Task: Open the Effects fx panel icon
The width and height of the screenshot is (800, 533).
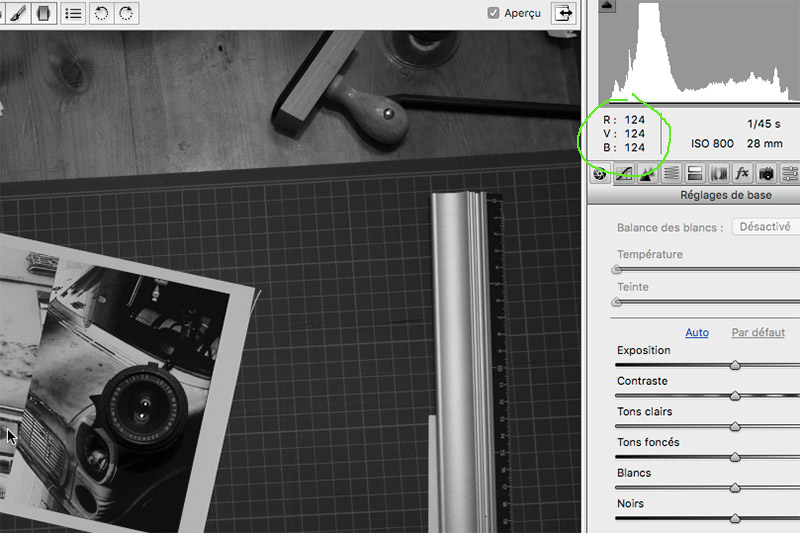Action: (742, 173)
